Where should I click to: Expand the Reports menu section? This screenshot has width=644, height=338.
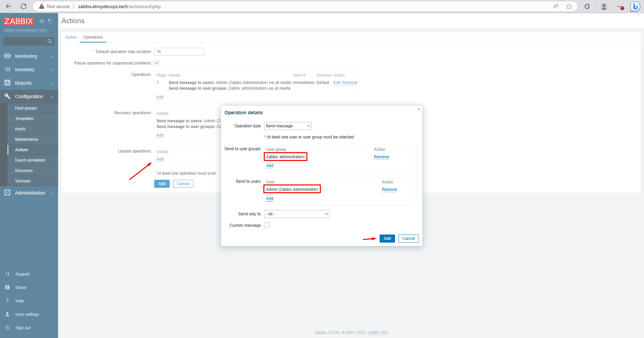pyautogui.click(x=29, y=83)
